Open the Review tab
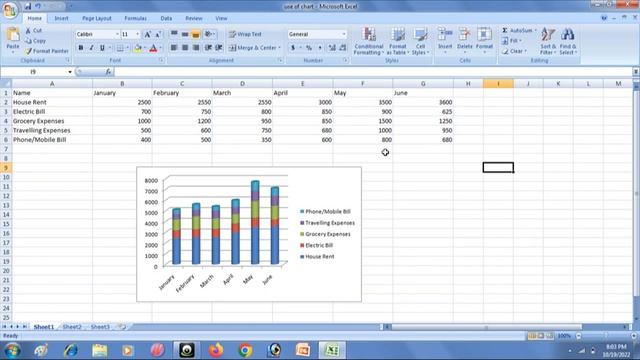Screen dimensions: 640x360 click(193, 18)
